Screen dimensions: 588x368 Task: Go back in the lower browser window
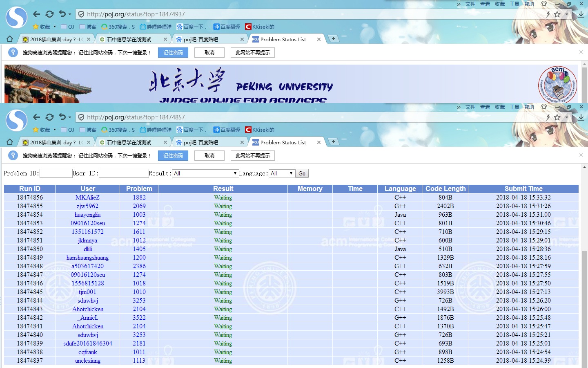tap(36, 117)
